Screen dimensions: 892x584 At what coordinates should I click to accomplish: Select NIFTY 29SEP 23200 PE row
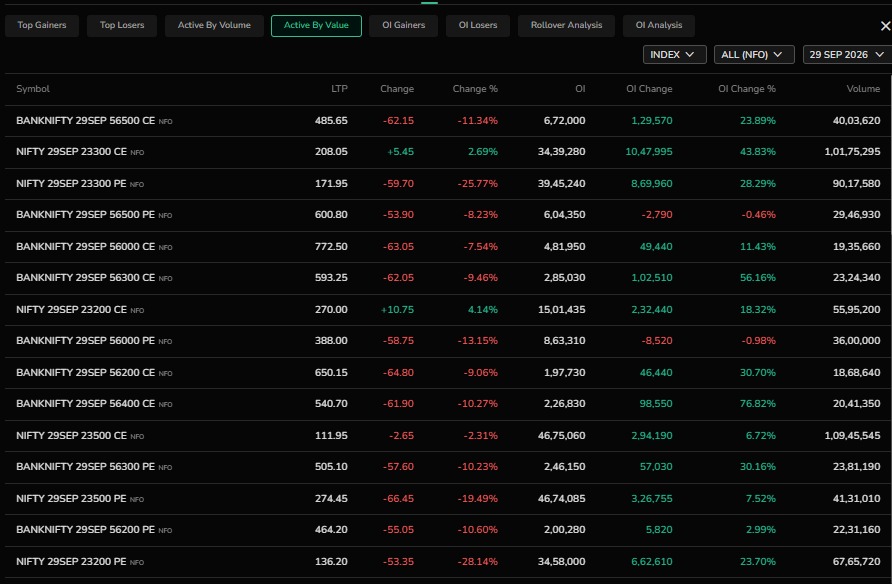pyautogui.click(x=448, y=562)
